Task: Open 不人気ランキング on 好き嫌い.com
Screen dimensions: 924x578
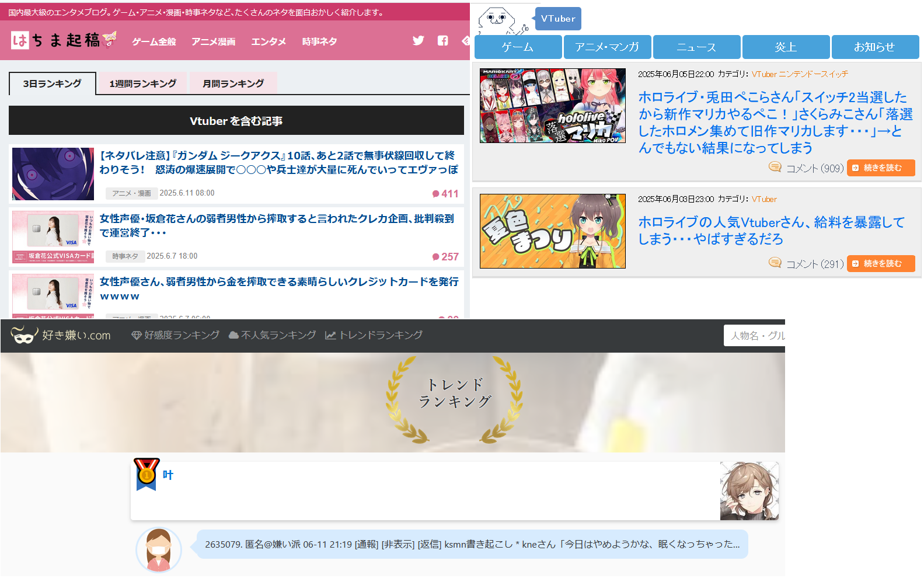Action: (x=273, y=335)
